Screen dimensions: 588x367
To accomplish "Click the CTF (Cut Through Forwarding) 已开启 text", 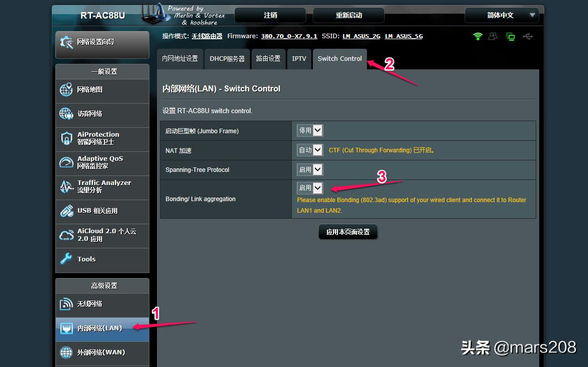I will [x=381, y=150].
